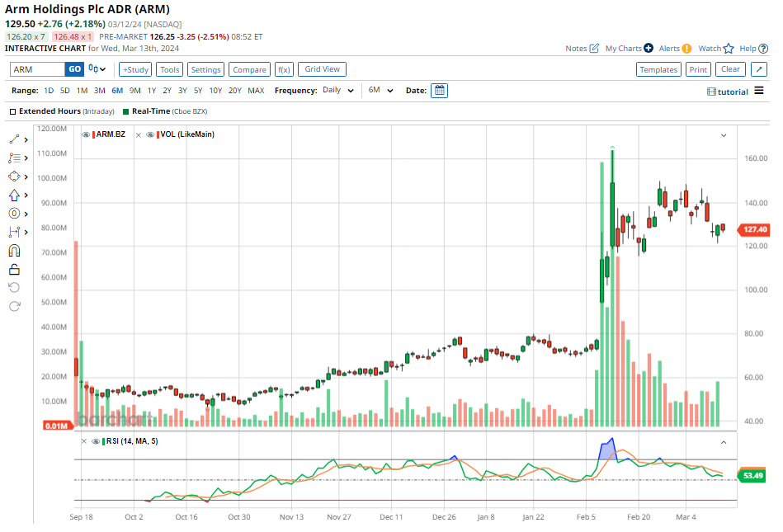Image resolution: width=783 pixels, height=532 pixels.
Task: Click the ARM symbol input field
Action: click(38, 70)
